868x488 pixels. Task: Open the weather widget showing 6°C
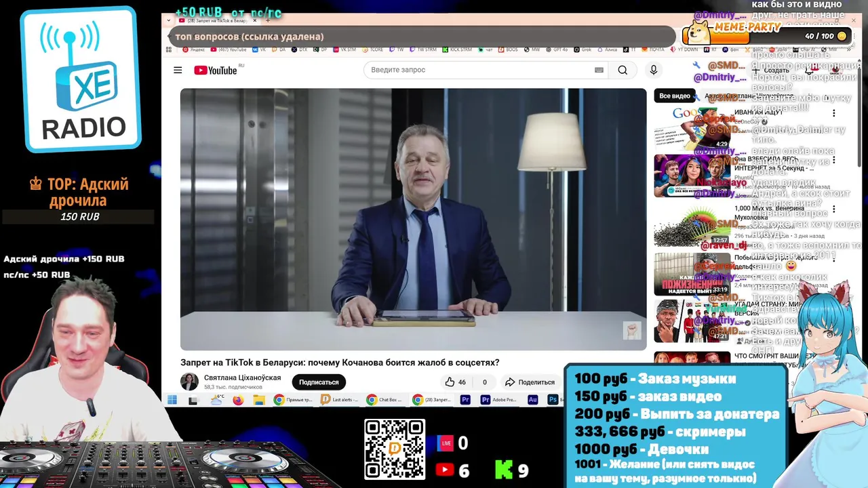pos(217,400)
